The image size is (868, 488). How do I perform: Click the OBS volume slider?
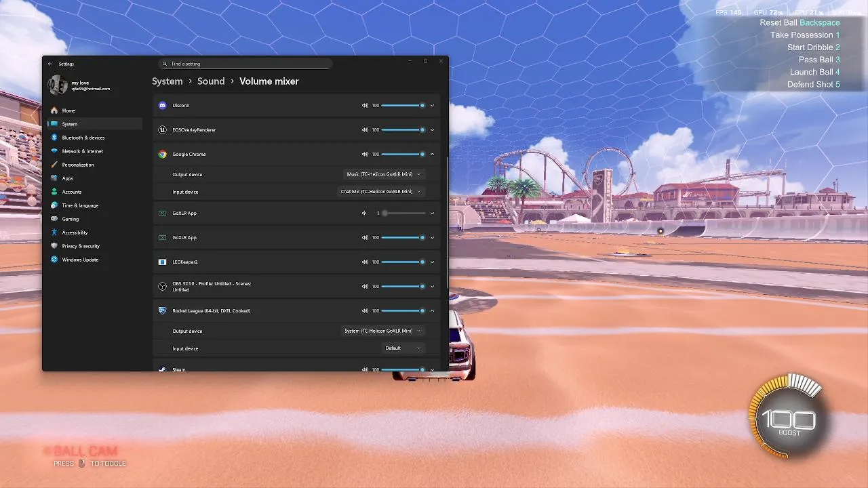tap(403, 286)
